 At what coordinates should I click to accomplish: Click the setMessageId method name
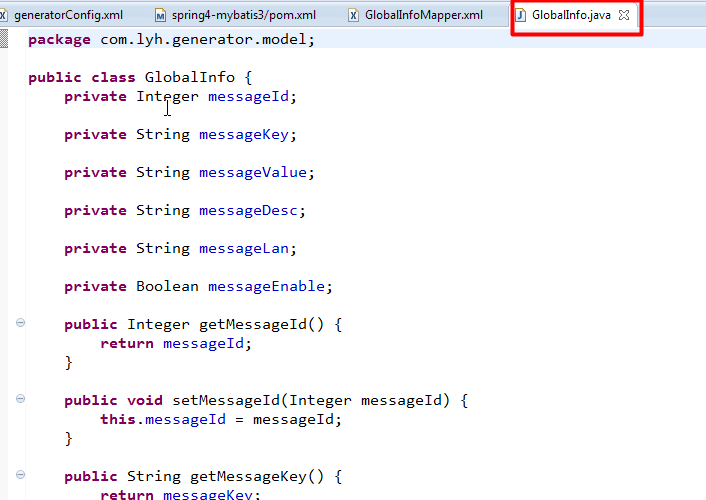(x=226, y=400)
